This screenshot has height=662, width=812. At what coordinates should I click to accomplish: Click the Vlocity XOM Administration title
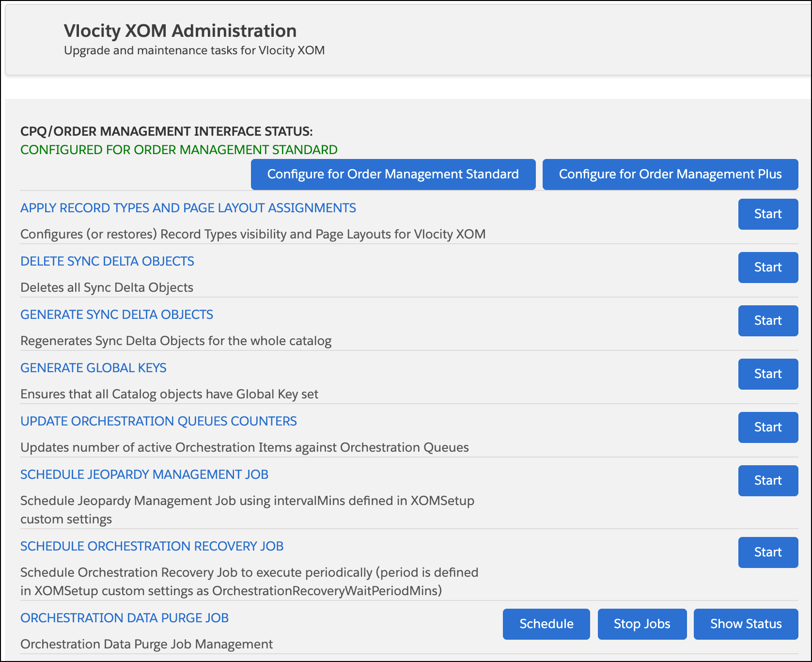pos(180,31)
